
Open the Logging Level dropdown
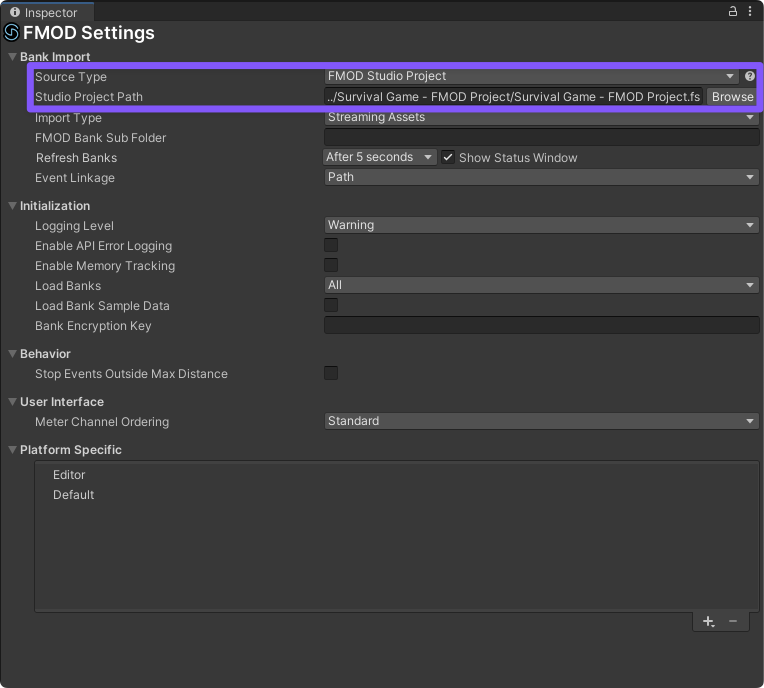point(541,225)
